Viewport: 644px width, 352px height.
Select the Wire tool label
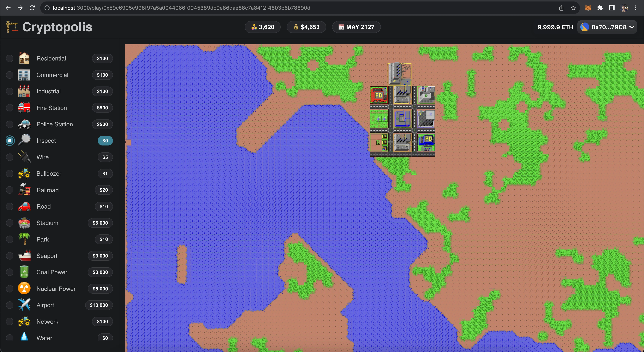[42, 157]
